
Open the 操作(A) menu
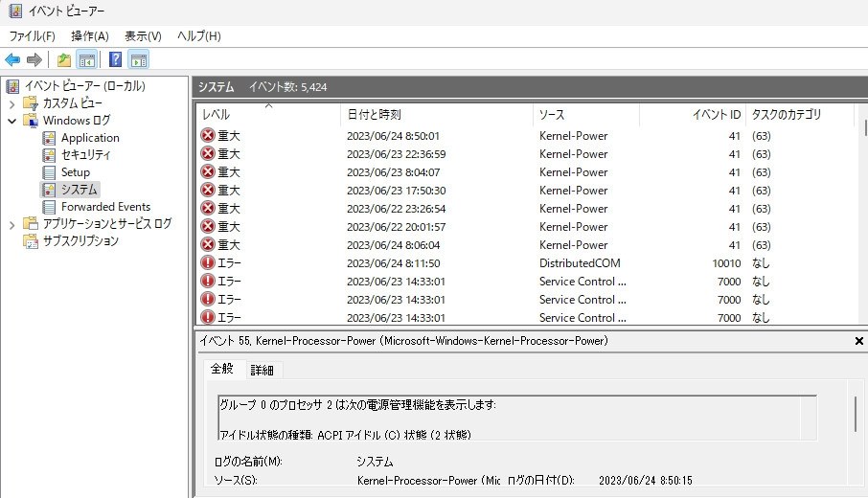(x=90, y=36)
